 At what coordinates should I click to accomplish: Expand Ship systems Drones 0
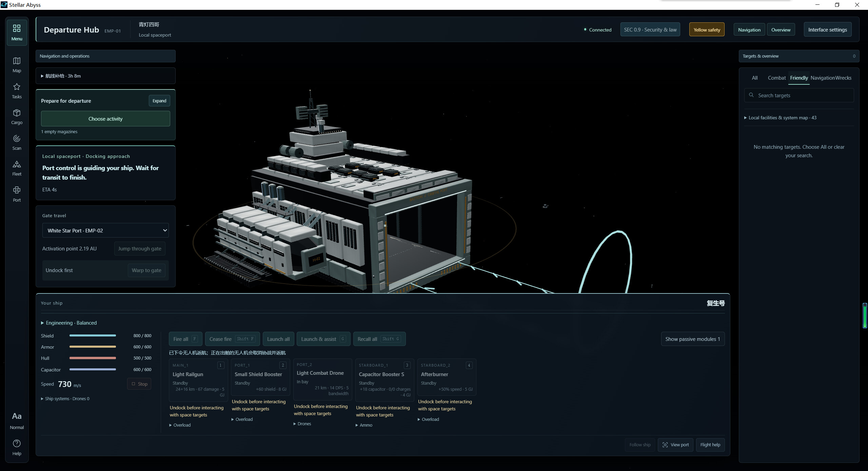(65, 398)
